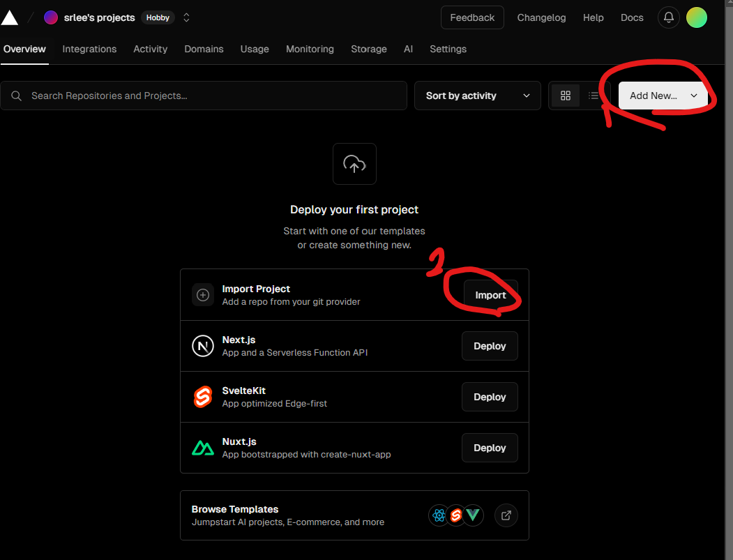Viewport: 733px width, 560px height.
Task: Switch to list view
Action: click(x=594, y=96)
